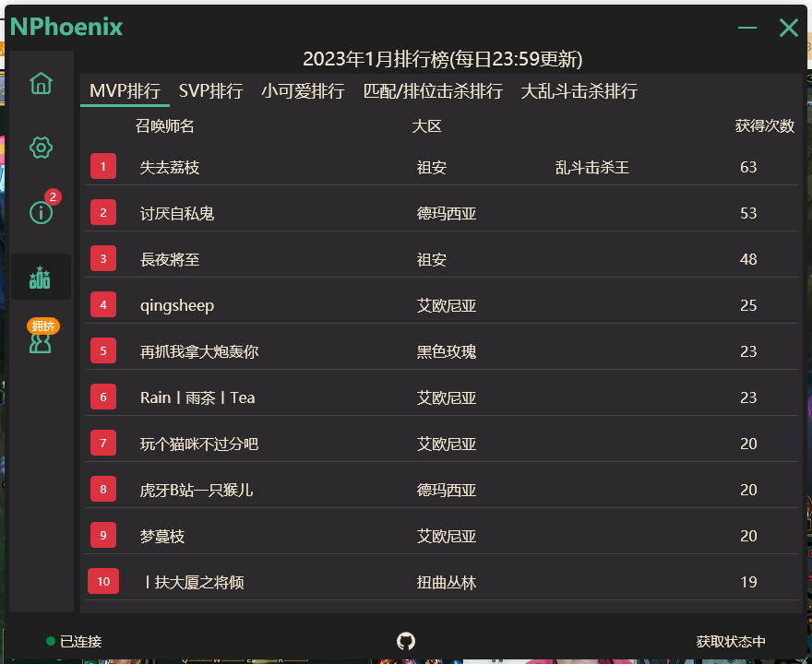The height and width of the screenshot is (664, 812).
Task: Open the Home page in the sidebar
Action: pyautogui.click(x=41, y=84)
